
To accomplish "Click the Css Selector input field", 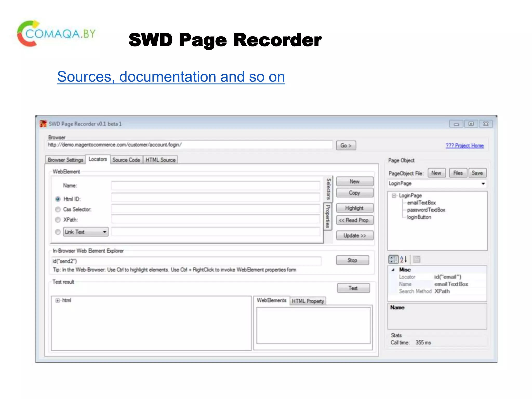I will point(216,208).
